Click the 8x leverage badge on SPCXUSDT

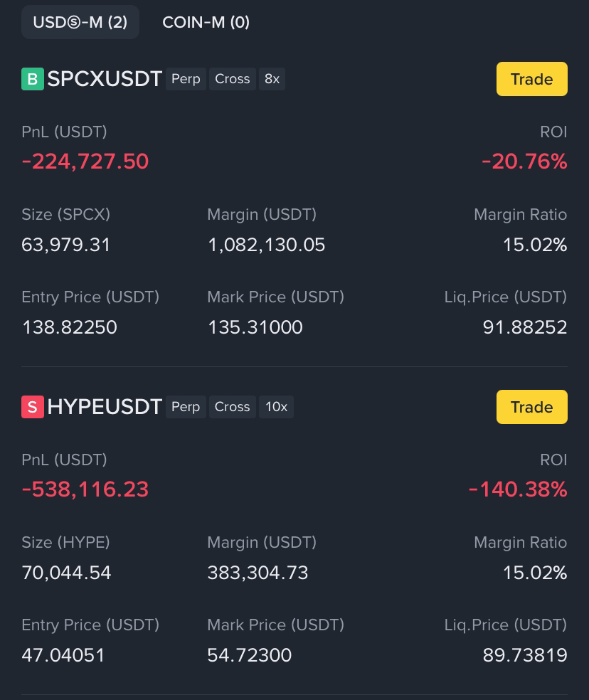point(272,79)
